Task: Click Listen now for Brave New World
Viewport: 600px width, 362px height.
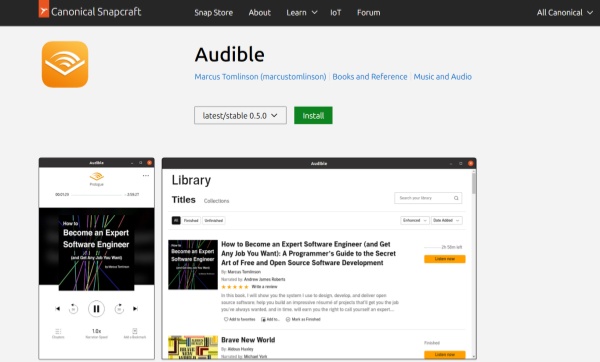Action: pyautogui.click(x=445, y=355)
